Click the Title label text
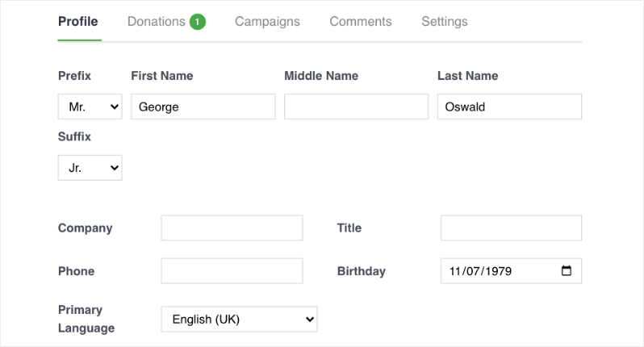This screenshot has width=644, height=347. (x=349, y=228)
